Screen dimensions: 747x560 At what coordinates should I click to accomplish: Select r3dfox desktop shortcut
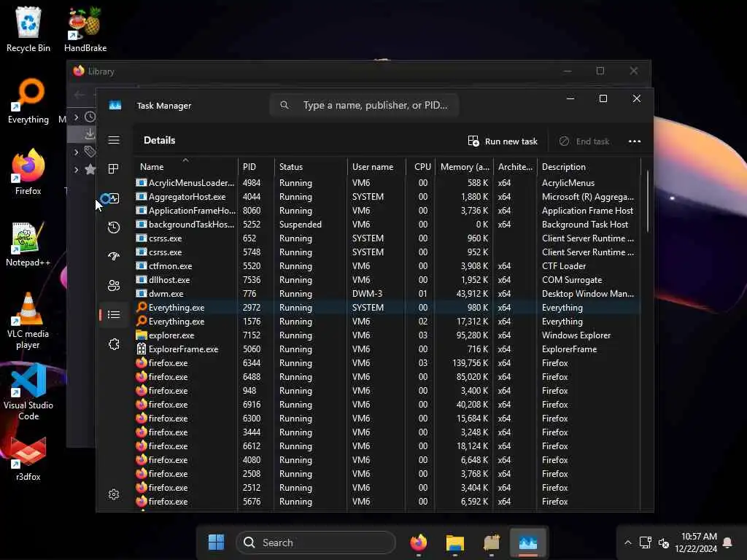tap(28, 458)
